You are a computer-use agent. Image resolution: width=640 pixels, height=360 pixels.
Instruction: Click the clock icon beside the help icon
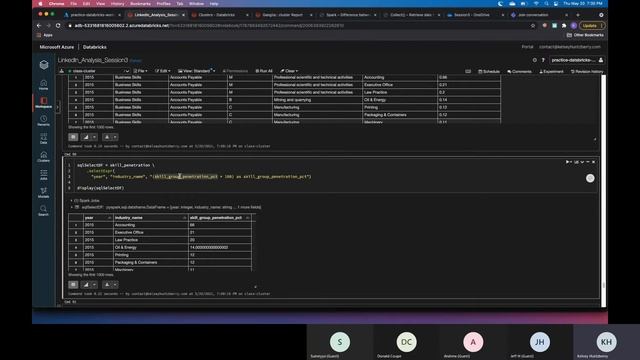(534, 60)
